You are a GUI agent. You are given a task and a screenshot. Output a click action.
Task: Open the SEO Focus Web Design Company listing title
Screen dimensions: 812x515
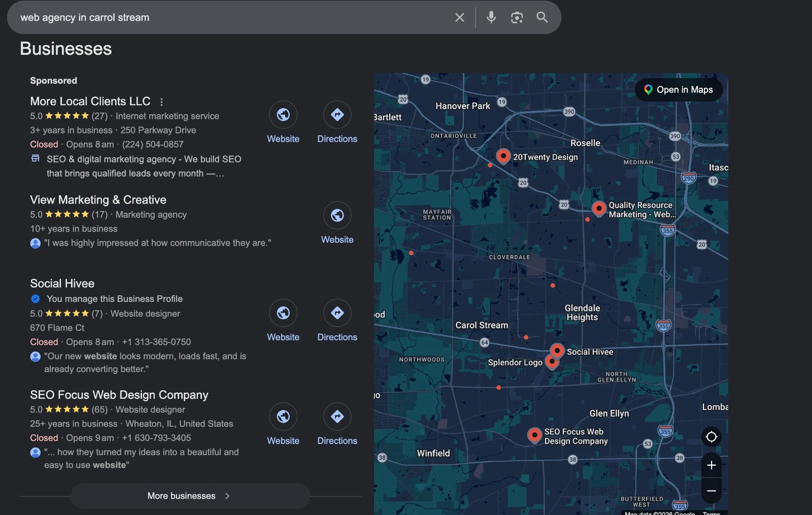[119, 395]
